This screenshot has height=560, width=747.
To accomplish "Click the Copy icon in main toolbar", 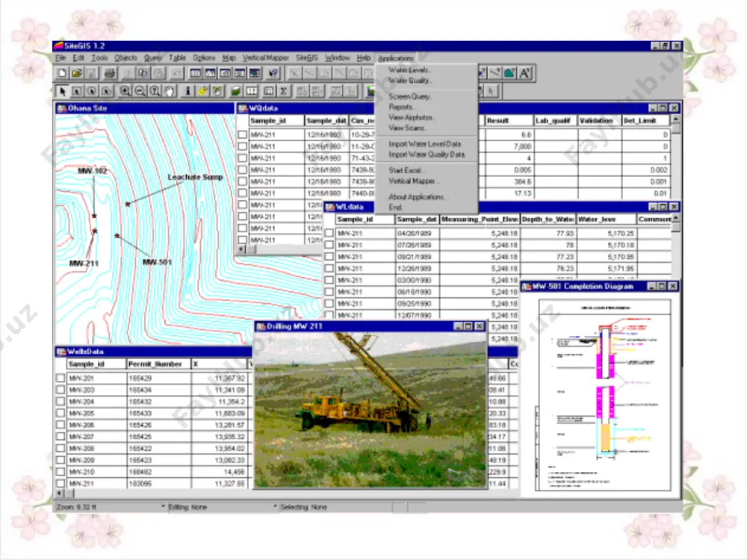I will click(143, 73).
